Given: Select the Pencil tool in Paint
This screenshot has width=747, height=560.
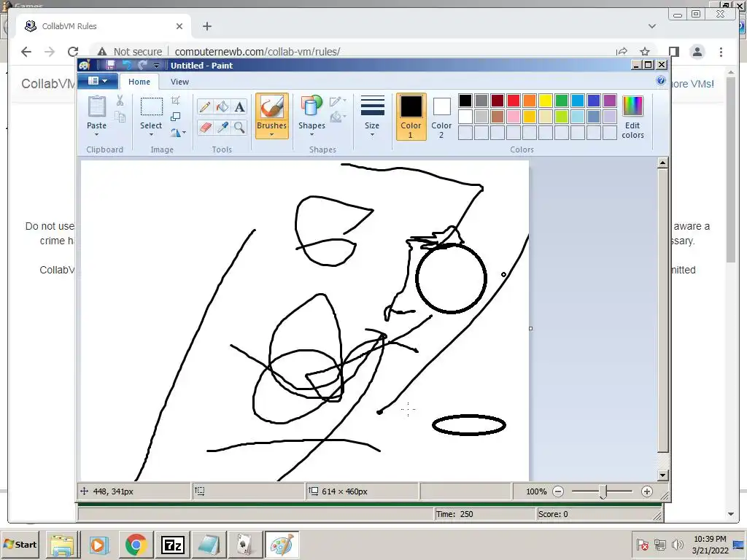Looking at the screenshot, I should click(205, 106).
